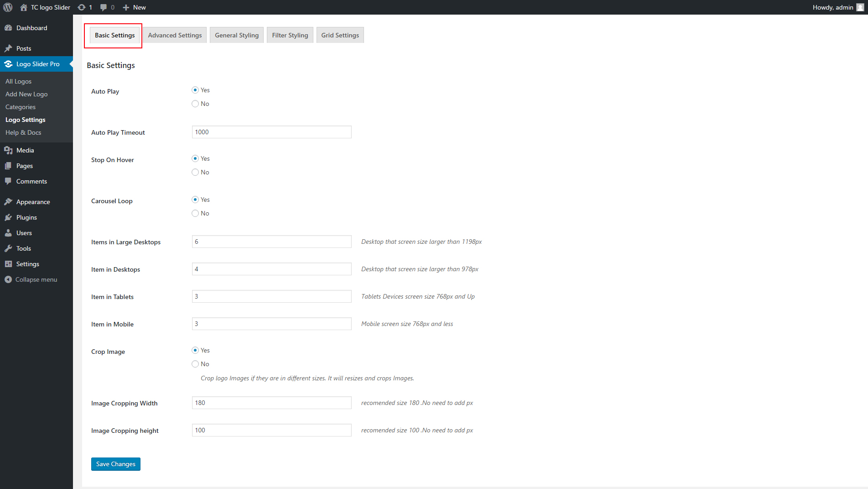Click the updates refresh icon

click(x=82, y=7)
